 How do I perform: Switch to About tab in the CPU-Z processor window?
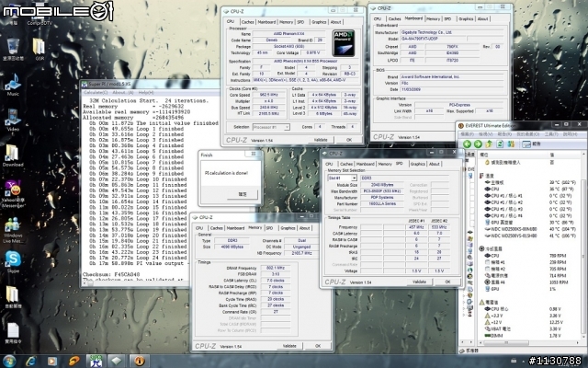click(335, 22)
